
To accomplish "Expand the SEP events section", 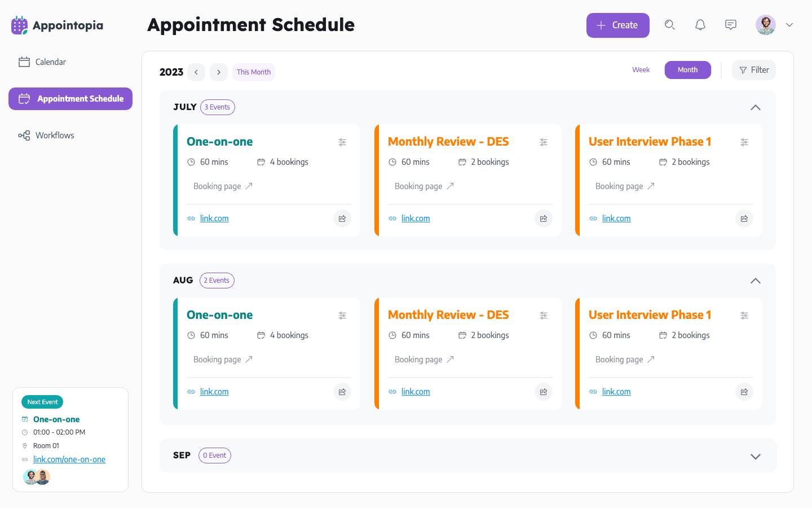I will (x=756, y=456).
